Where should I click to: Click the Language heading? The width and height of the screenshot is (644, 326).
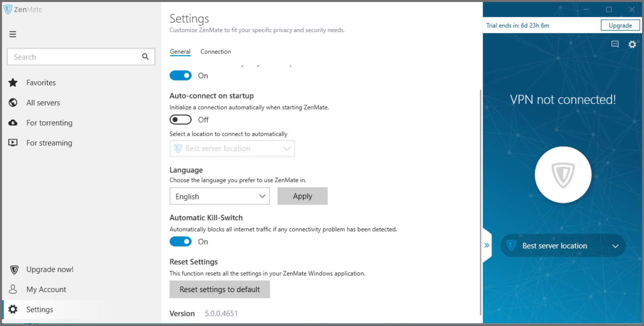pyautogui.click(x=186, y=170)
